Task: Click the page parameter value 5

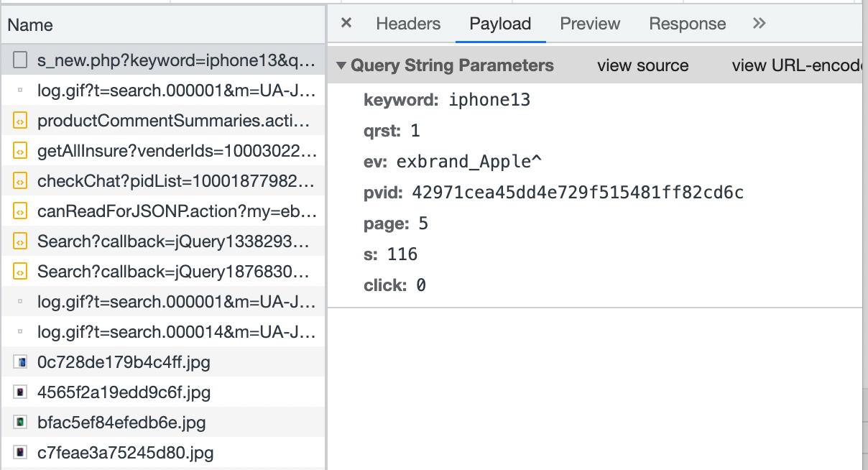Action: click(423, 224)
